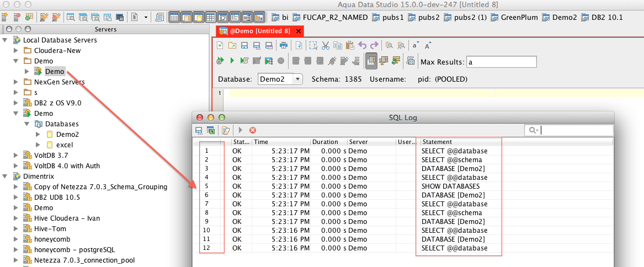
Task: Expand the Cloudera-New folder
Action: [x=16, y=51]
